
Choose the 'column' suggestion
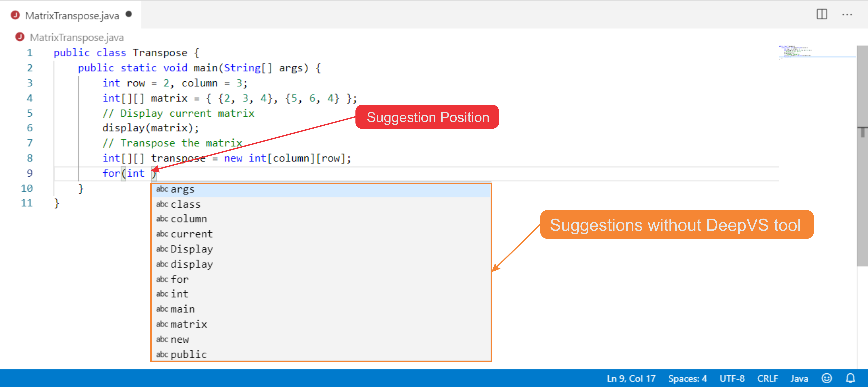(321, 219)
